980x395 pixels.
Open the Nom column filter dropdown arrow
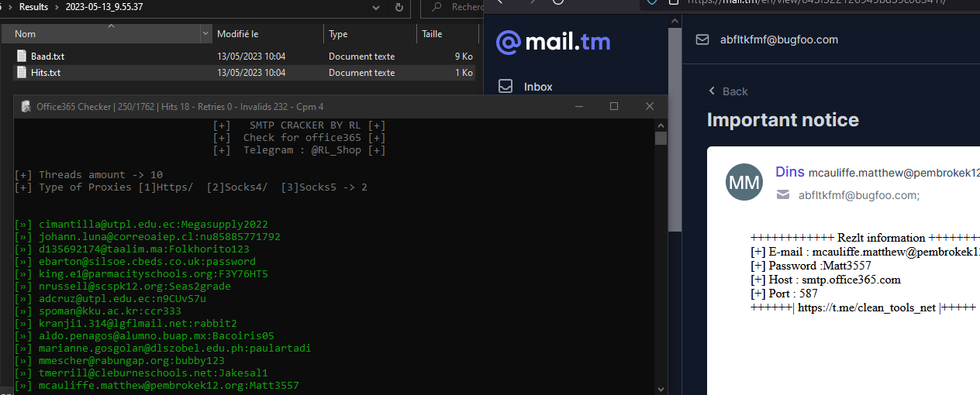tap(205, 34)
